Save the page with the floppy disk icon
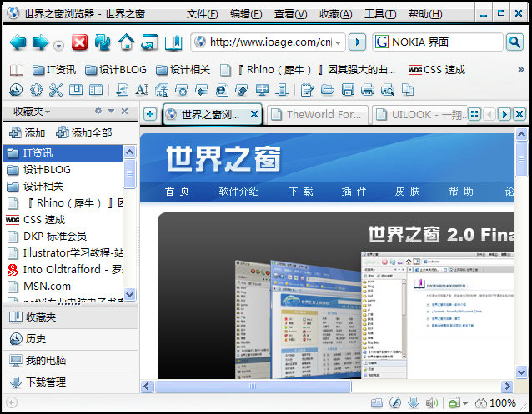The height and width of the screenshot is (414, 532). tap(348, 90)
